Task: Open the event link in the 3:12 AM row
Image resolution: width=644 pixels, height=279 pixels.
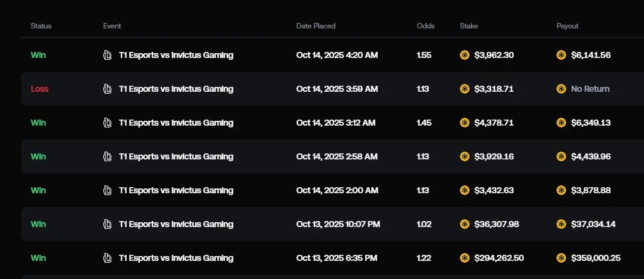Action: [176, 123]
